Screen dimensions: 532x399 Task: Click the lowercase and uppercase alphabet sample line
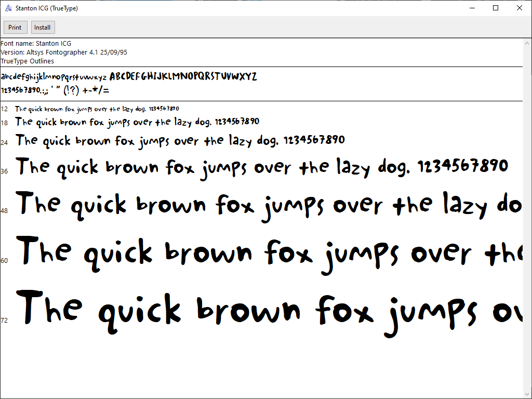click(x=129, y=77)
